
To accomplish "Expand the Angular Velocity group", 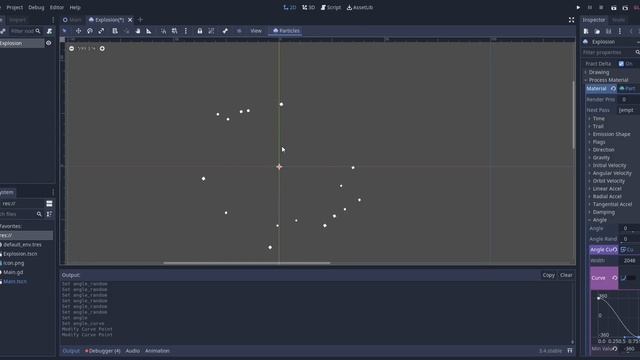I will (x=612, y=173).
